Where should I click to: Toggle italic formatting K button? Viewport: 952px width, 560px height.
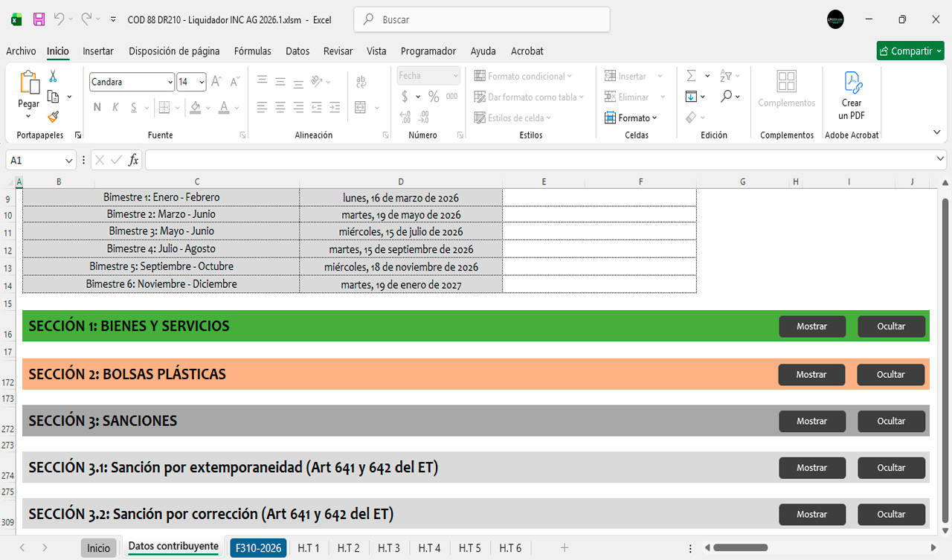115,107
